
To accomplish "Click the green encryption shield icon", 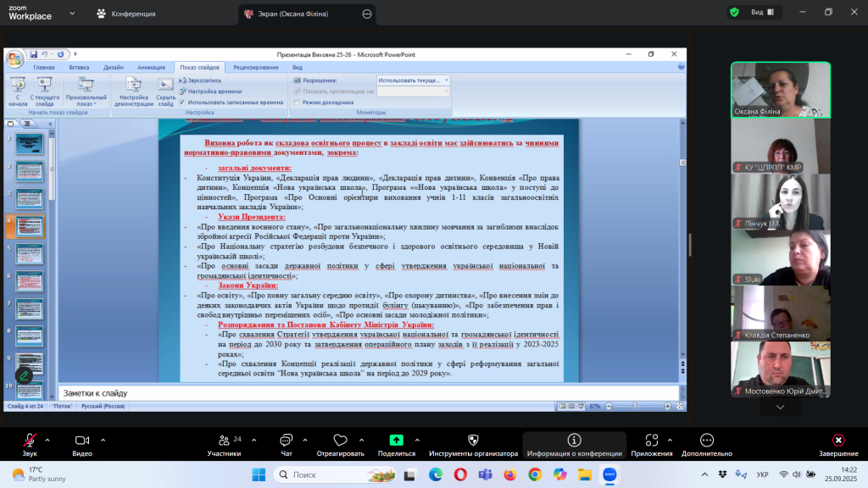I will [734, 12].
